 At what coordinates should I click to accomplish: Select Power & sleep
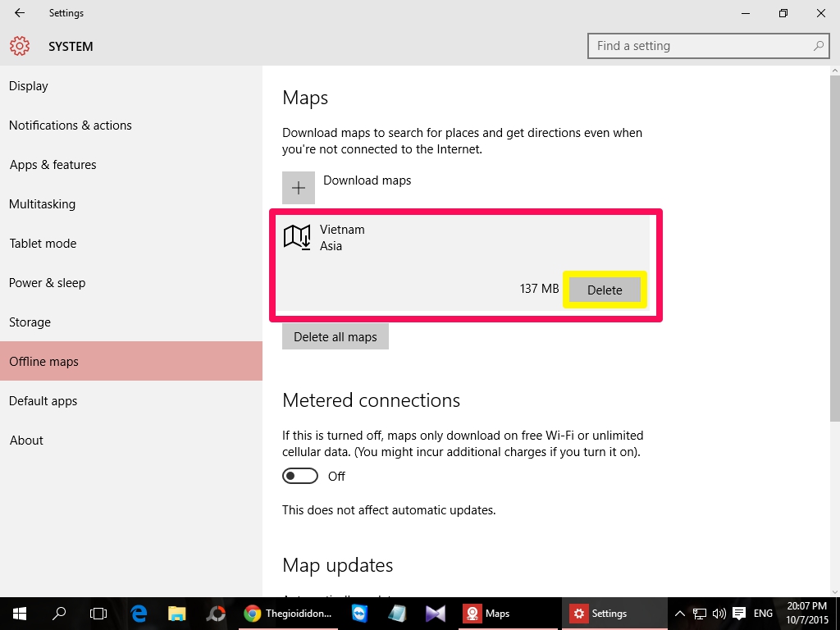[x=131, y=283]
